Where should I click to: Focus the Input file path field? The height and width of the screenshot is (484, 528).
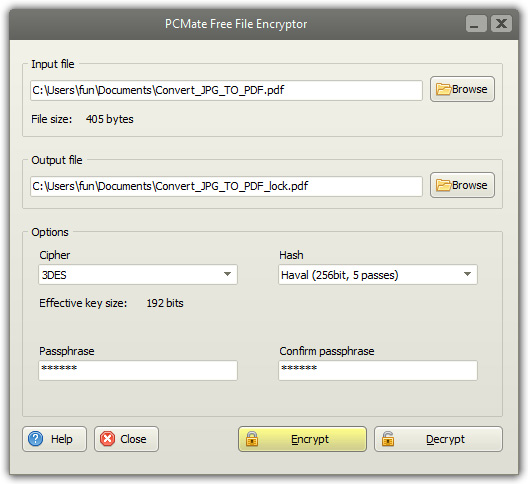point(226,90)
